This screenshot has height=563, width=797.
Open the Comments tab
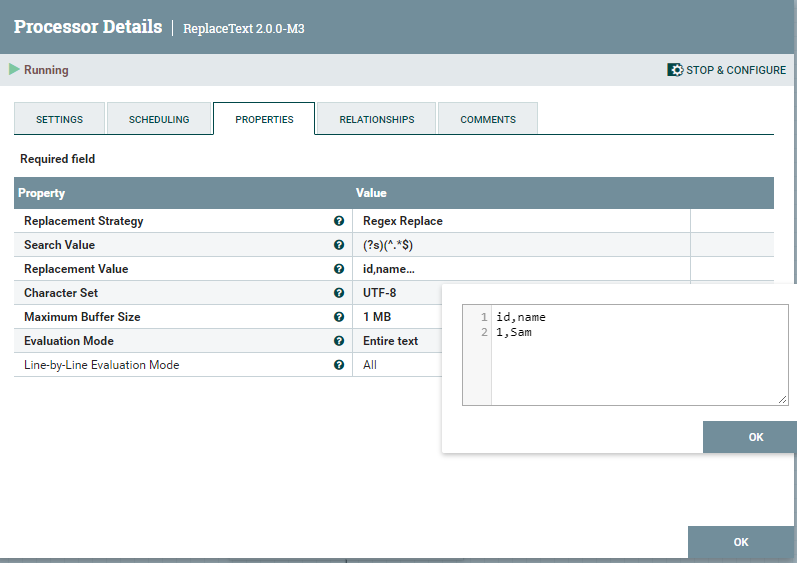(488, 119)
